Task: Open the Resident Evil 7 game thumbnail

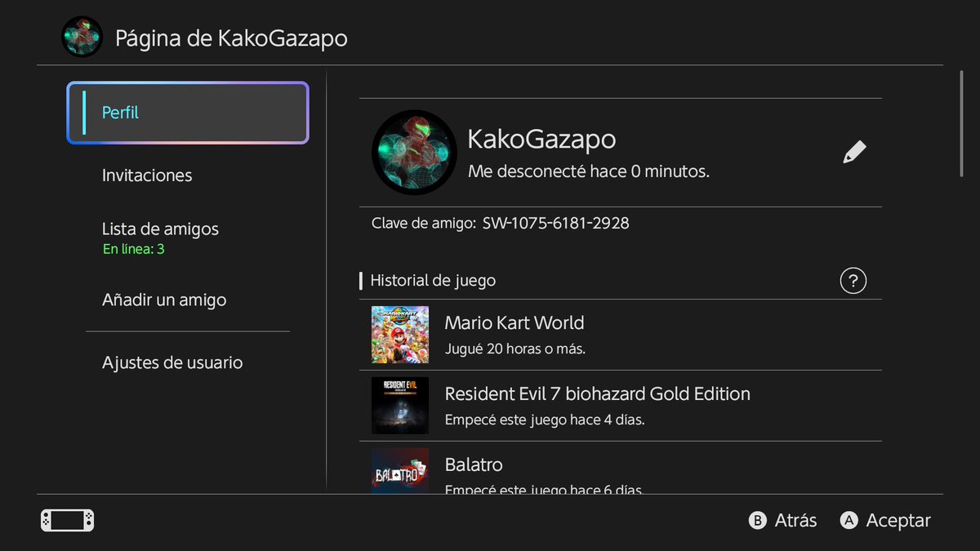Action: (400, 406)
